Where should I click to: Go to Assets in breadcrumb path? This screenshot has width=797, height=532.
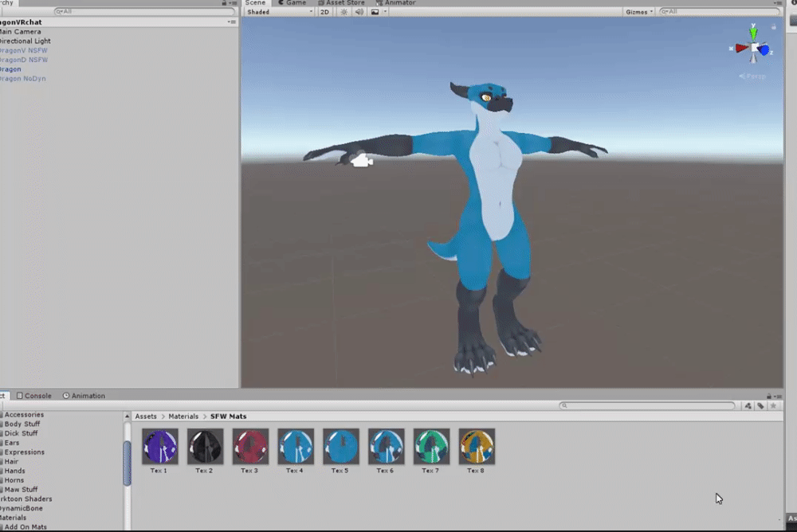146,417
